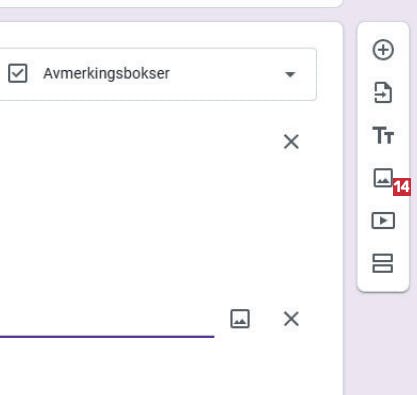Insert an image from the sidebar toolbar
This screenshot has height=395, width=417.
click(x=383, y=178)
